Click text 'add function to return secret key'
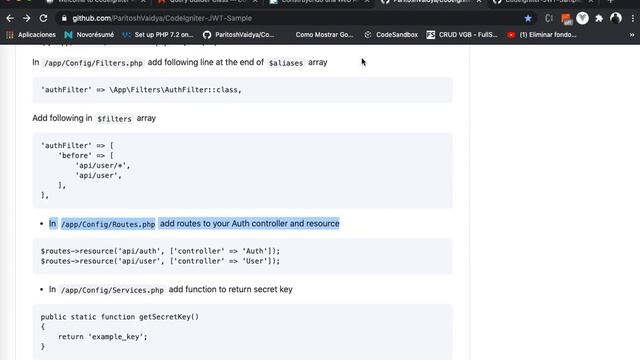The width and height of the screenshot is (640, 360). (x=231, y=289)
